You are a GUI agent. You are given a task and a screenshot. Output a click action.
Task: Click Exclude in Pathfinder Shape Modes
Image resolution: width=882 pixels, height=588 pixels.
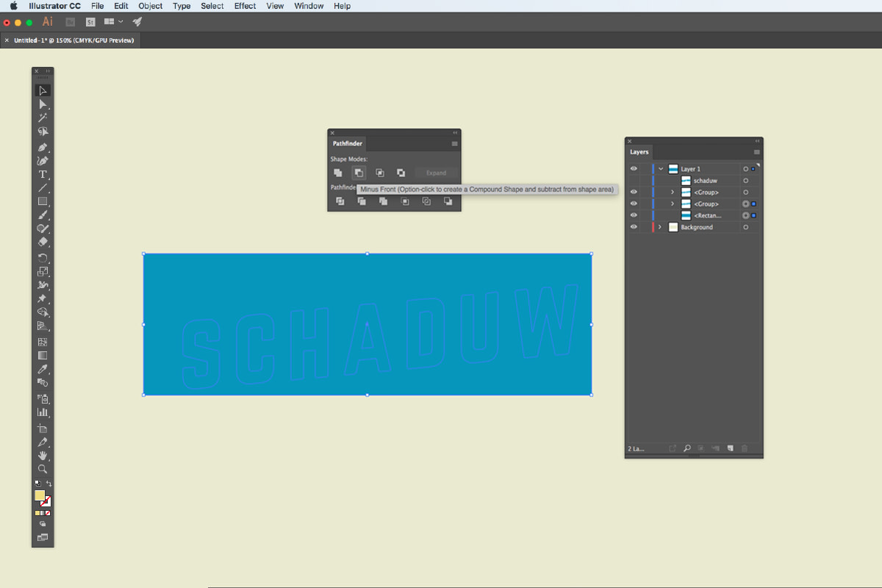(x=401, y=173)
